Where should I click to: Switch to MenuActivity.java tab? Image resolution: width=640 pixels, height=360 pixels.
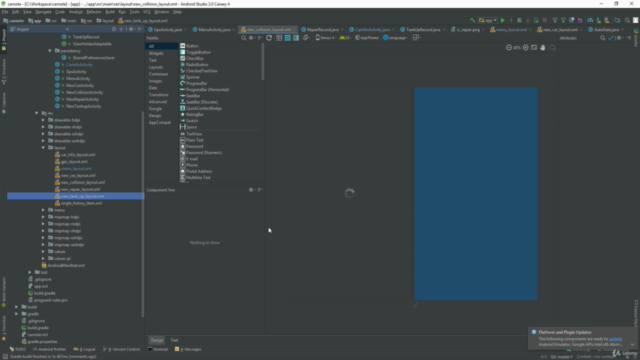214,30
